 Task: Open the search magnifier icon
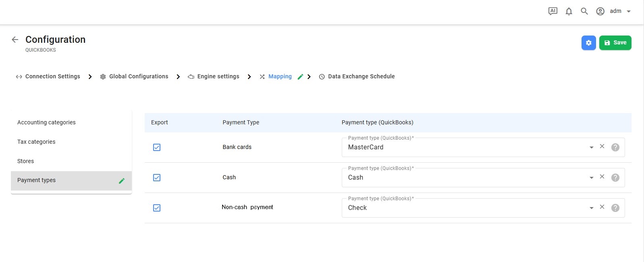click(584, 11)
